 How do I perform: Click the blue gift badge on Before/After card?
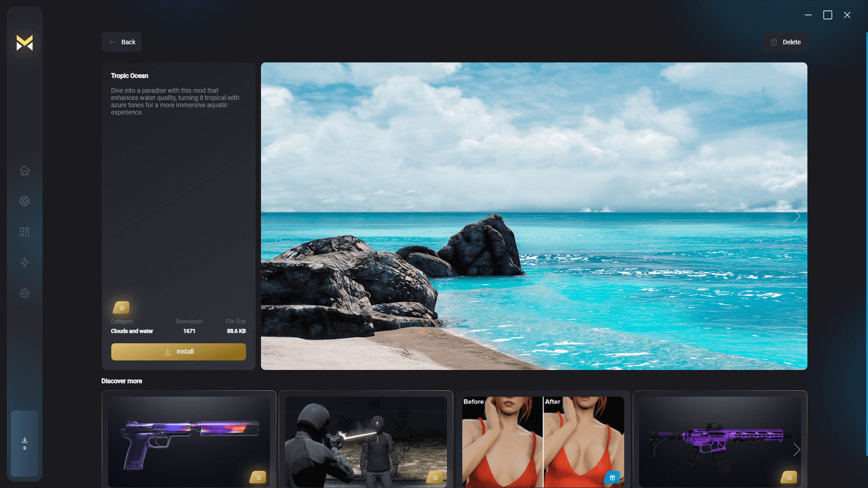pos(612,477)
